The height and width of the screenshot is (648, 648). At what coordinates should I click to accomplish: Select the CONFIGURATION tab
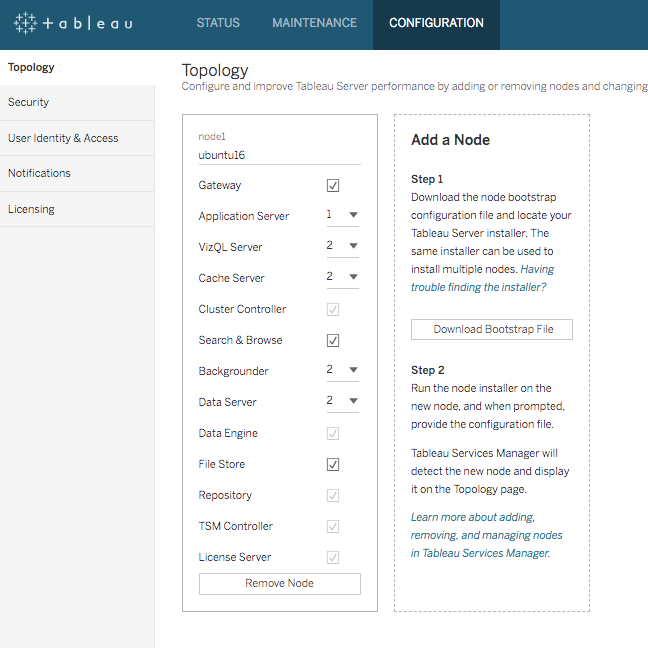436,23
